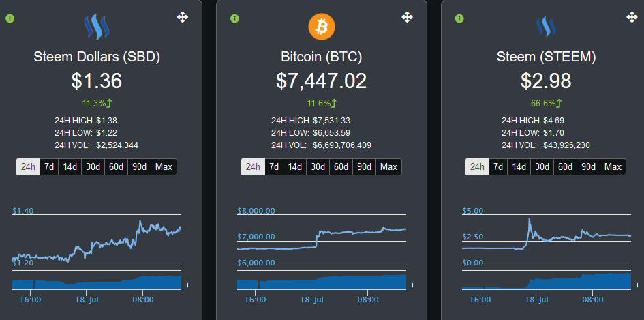Click the $5.00 axis label on Steem chart
The width and height of the screenshot is (644, 320).
click(473, 211)
